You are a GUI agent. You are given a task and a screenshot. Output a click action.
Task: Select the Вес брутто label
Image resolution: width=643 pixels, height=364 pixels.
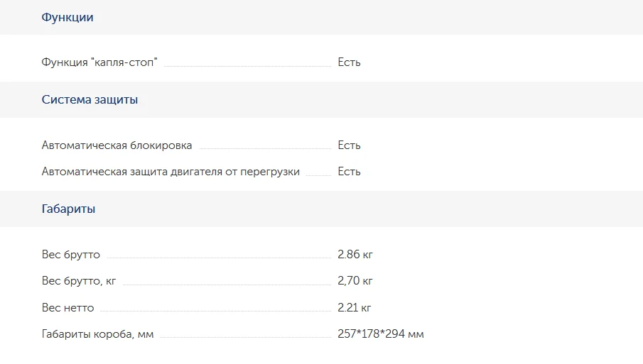tap(71, 254)
